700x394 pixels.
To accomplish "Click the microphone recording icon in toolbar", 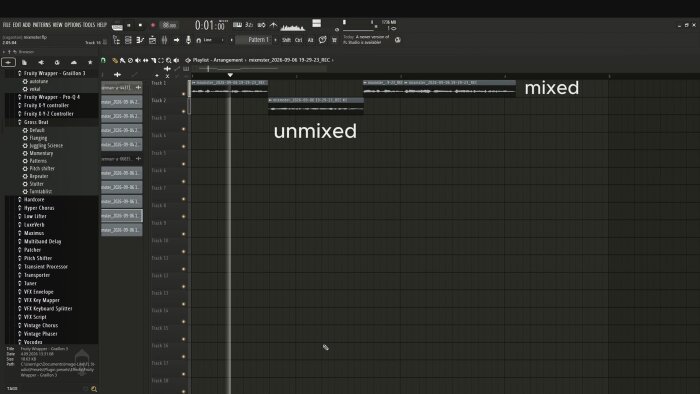I will (188, 40).
